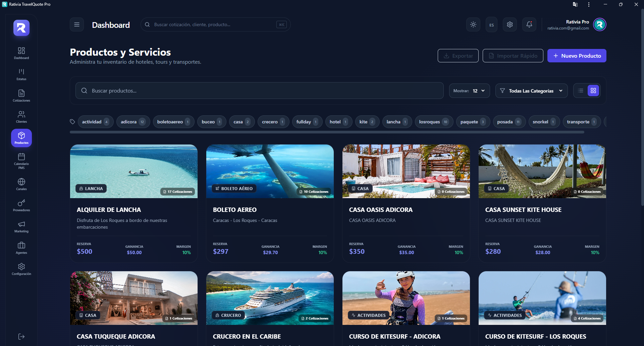Screen dimensions: 644x346
Task: Expand the Mostrar 12 dropdown
Action: point(469,91)
